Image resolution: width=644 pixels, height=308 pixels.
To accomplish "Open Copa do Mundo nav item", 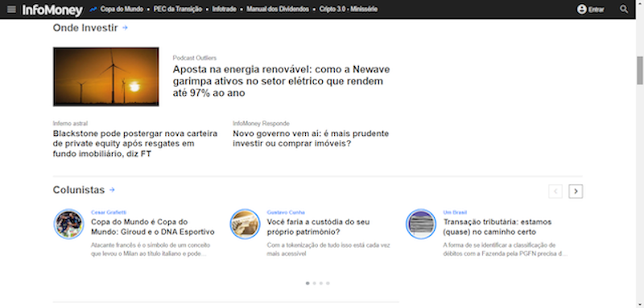I will pos(122,10).
